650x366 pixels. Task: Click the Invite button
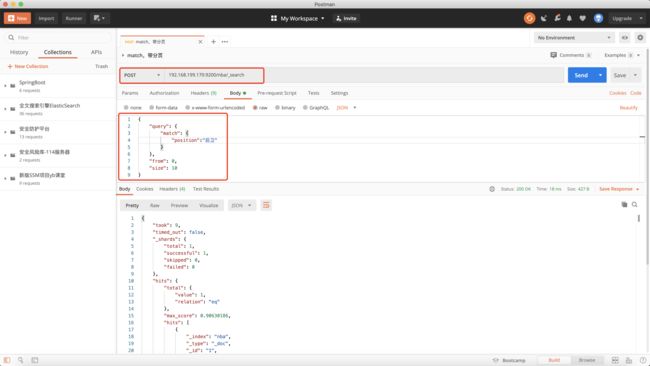click(347, 18)
